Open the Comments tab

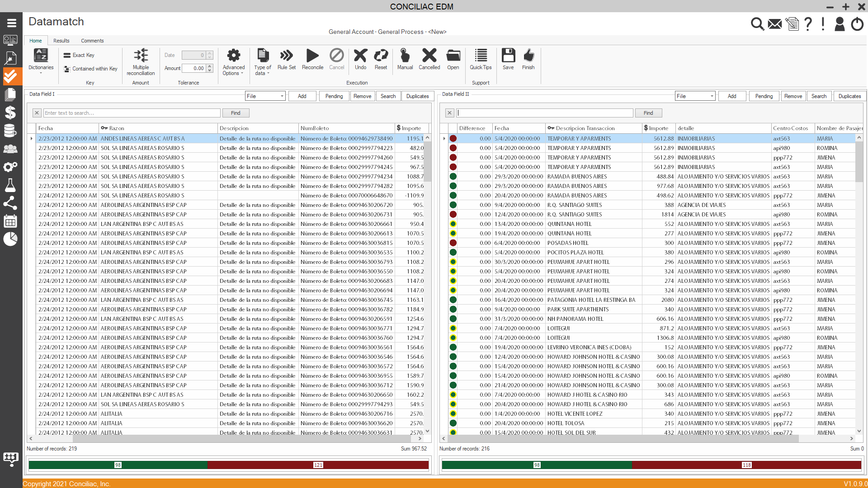(92, 41)
